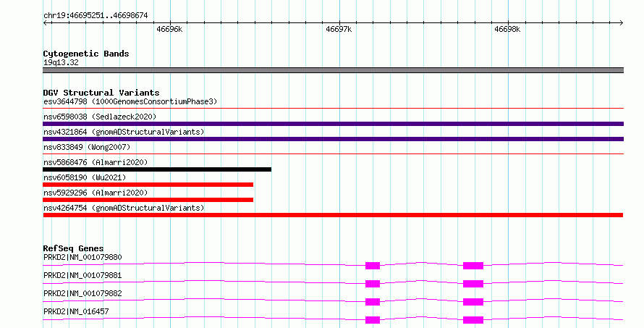Viewport: 644px width, 328px height.
Task: Select the Cytogenetic Bands track title
Action: pos(86,54)
